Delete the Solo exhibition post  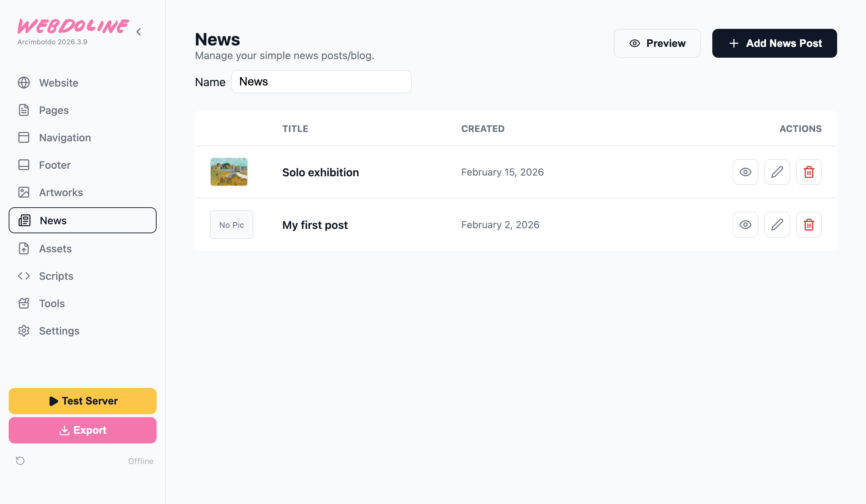[x=809, y=172]
